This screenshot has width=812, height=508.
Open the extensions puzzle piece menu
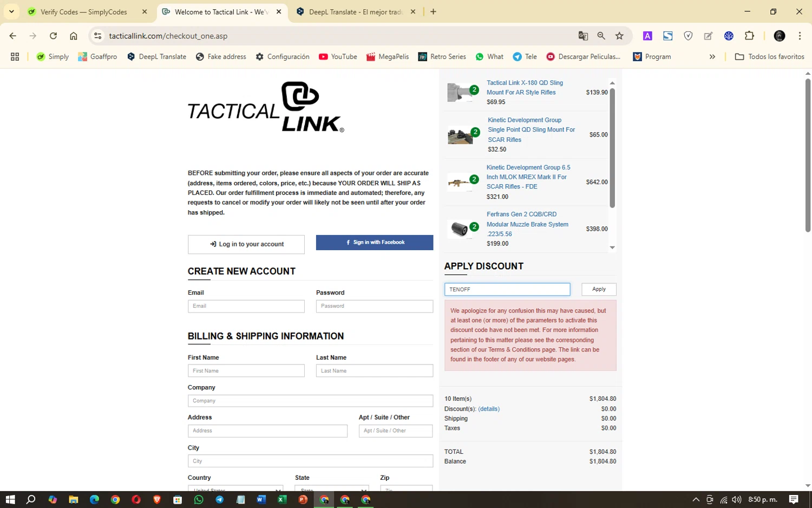(x=749, y=36)
